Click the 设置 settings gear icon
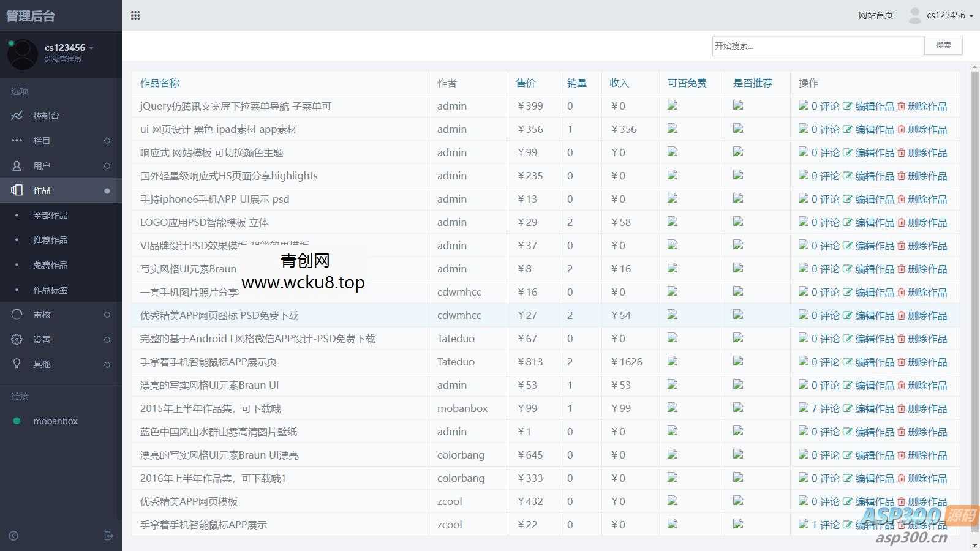The height and width of the screenshot is (551, 980). coord(17,339)
